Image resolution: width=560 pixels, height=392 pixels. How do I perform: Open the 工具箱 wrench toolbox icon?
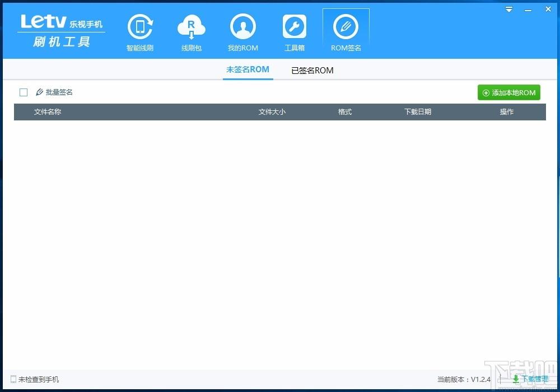pos(295,26)
